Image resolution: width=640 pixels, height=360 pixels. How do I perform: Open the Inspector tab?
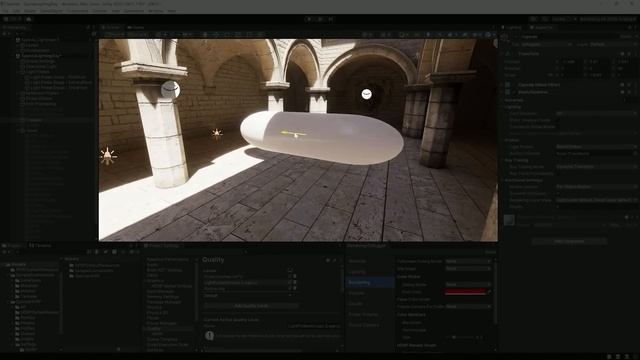tap(542, 27)
